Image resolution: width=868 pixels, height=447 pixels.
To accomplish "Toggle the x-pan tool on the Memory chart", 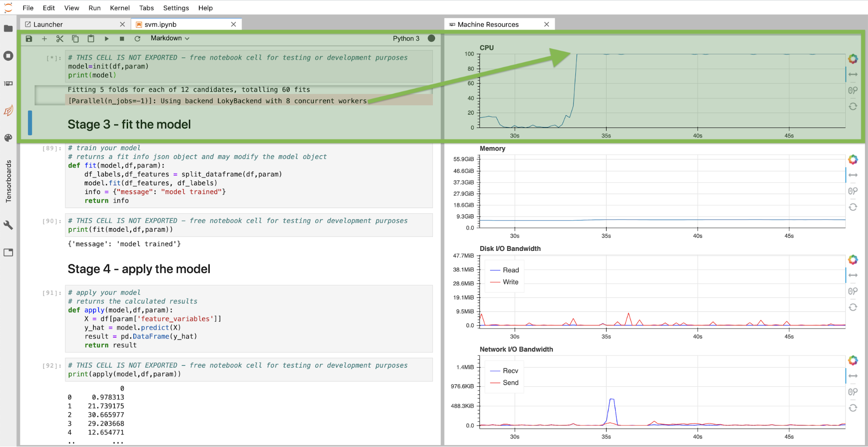I will 853,175.
